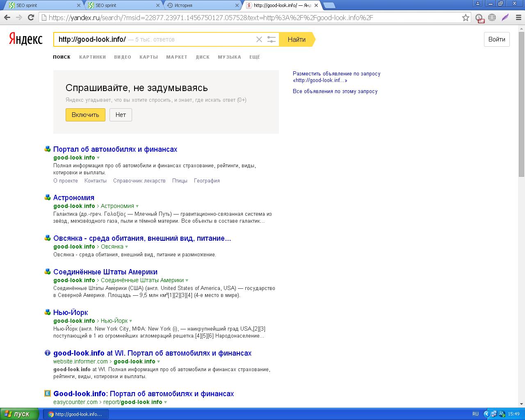Click favicon next to Овсянка result
Screen dimensions: 525x420
48,238
